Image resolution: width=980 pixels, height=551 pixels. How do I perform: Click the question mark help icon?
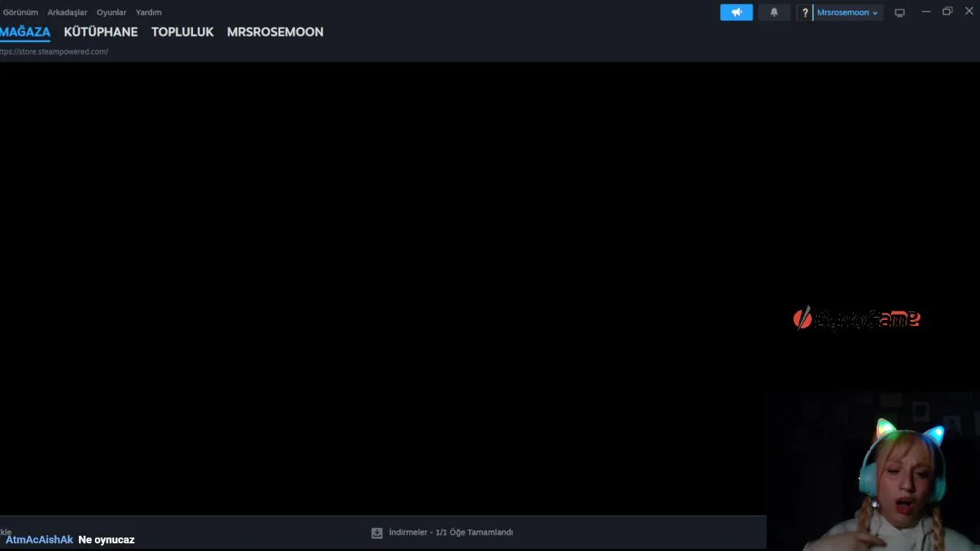click(805, 12)
